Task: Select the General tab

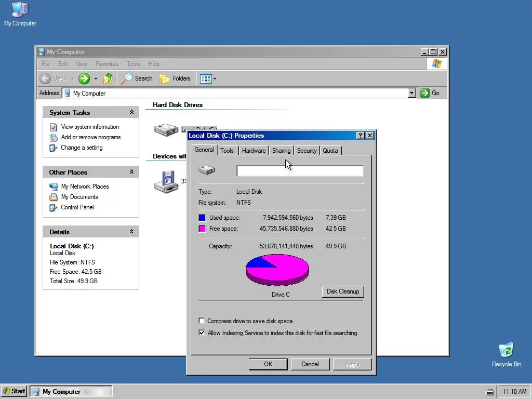Action: (204, 150)
